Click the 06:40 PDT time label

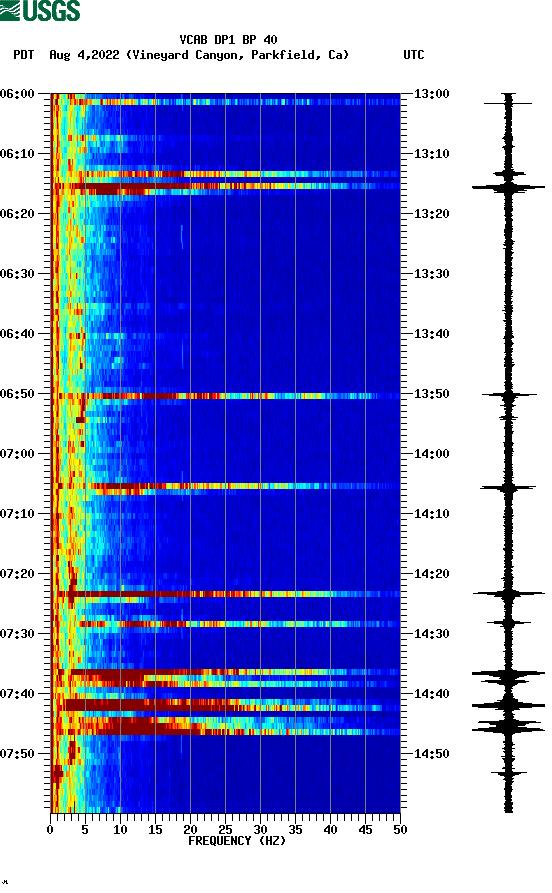tap(17, 334)
